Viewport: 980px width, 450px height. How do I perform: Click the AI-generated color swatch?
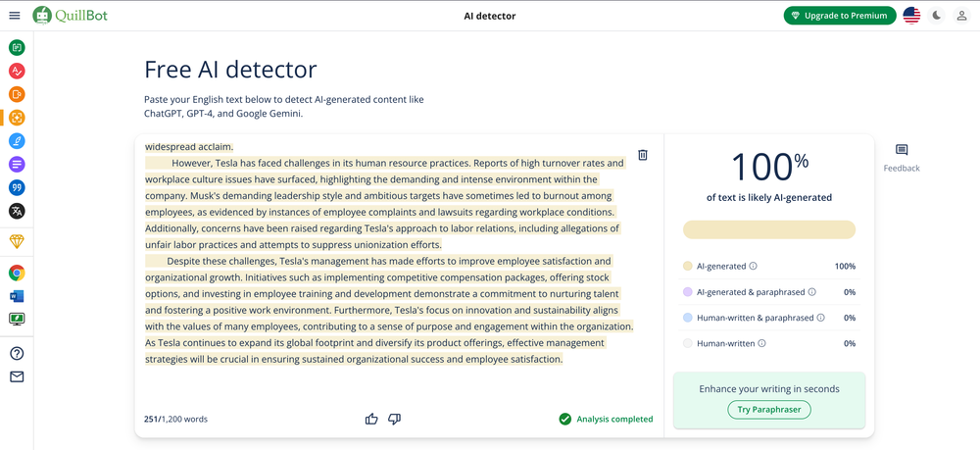(x=688, y=267)
